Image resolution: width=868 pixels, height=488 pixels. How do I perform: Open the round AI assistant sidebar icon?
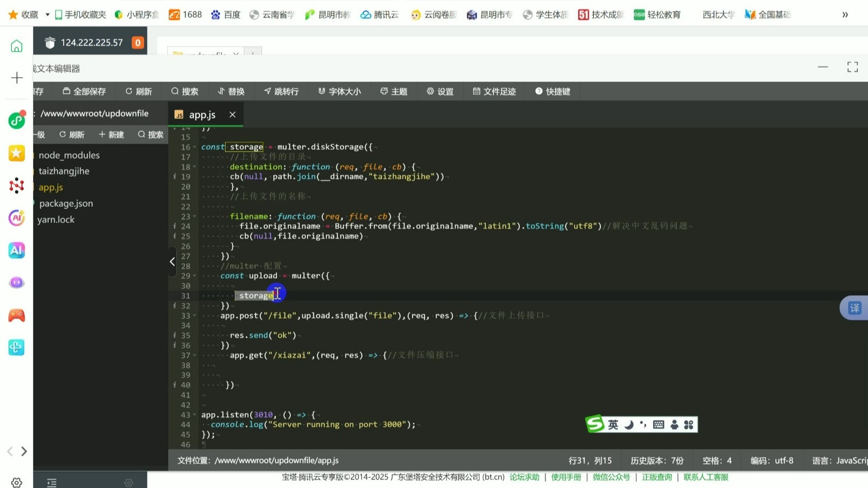17,218
